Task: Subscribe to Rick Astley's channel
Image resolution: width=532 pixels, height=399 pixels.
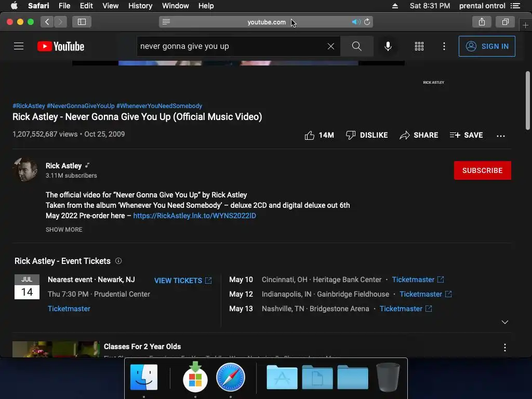Action: click(x=483, y=170)
